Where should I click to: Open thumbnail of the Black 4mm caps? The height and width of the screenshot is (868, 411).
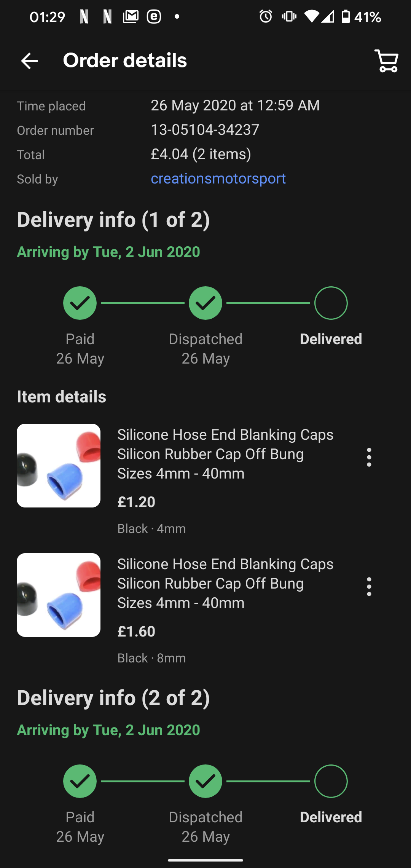[59, 466]
